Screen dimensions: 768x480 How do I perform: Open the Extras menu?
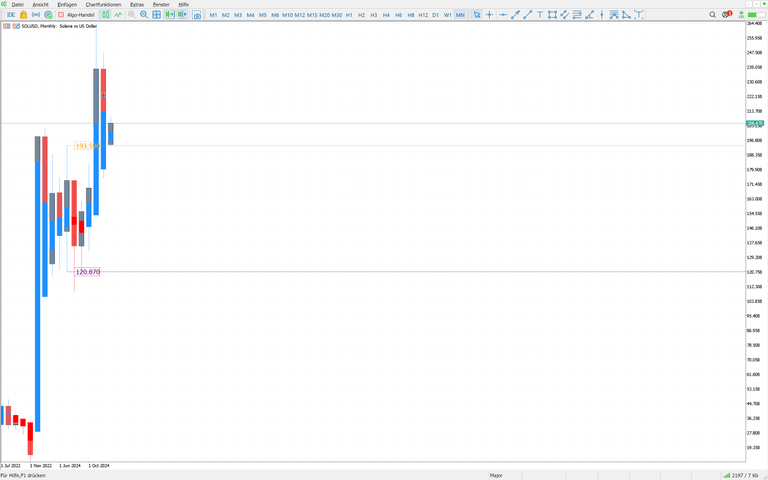[x=137, y=4]
